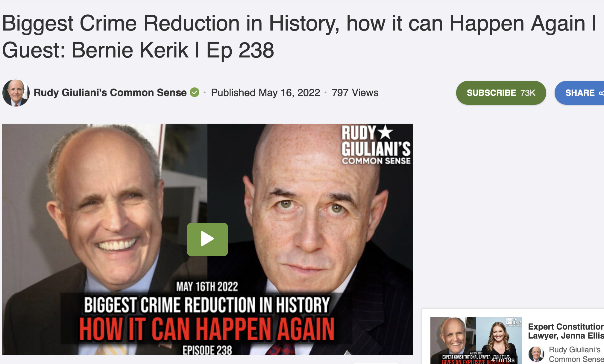Click the 73K subscriber count
This screenshot has height=364, width=604.
coord(528,93)
